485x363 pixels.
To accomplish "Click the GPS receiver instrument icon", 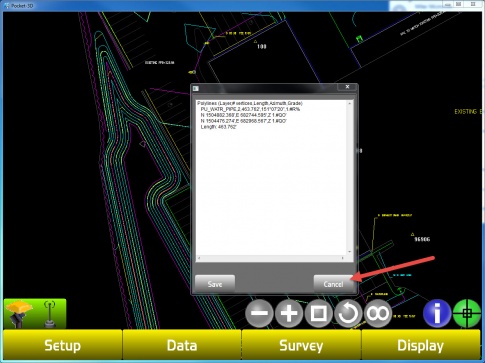I will click(19, 314).
